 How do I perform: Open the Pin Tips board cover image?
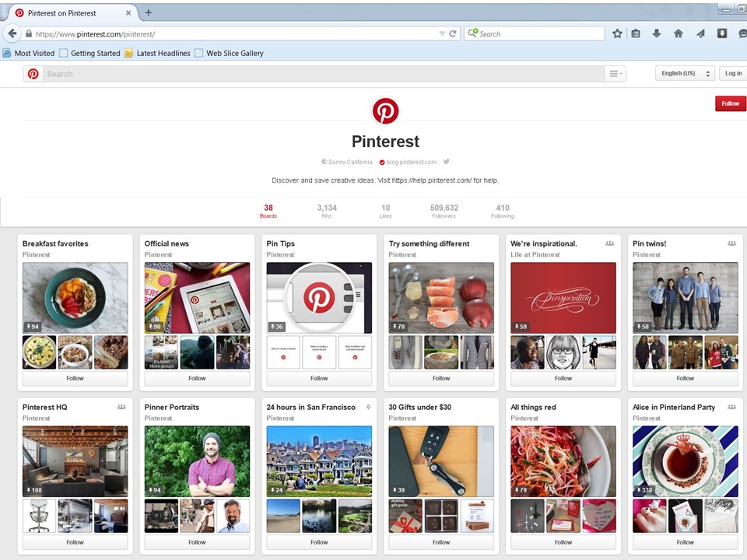click(319, 298)
